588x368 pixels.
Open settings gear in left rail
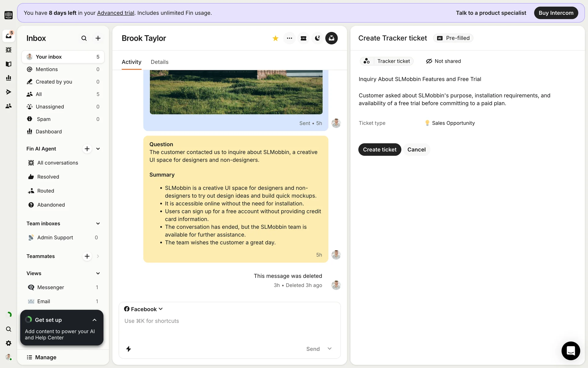tap(9, 343)
